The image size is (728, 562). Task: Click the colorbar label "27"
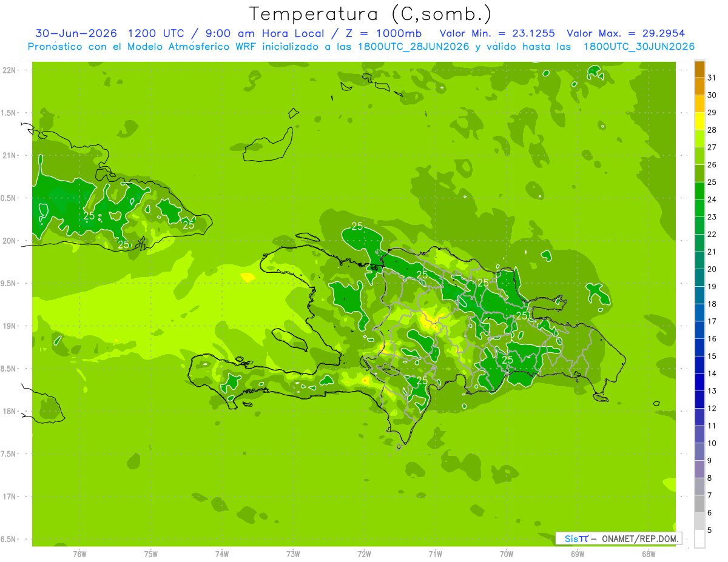coord(712,147)
